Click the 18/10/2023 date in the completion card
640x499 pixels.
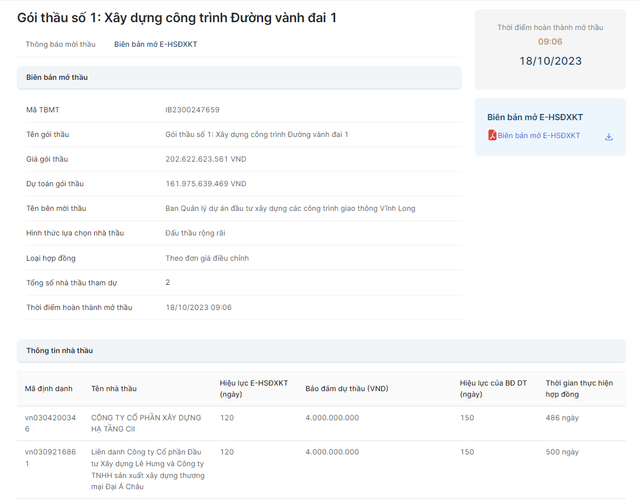(x=550, y=61)
